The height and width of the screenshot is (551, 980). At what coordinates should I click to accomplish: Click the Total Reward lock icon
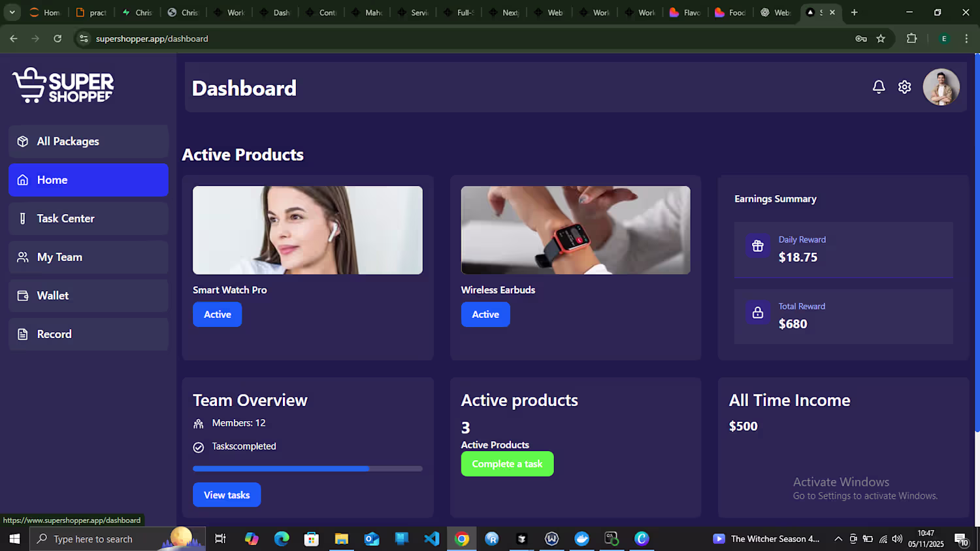tap(758, 313)
